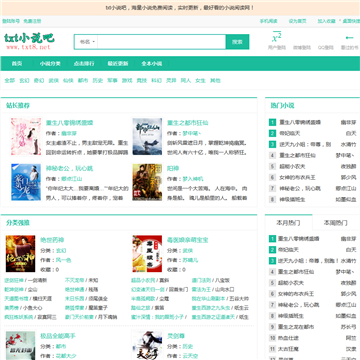The image size is (360, 360).
Task: Click the 加入收藏 link
Action: pos(326,21)
